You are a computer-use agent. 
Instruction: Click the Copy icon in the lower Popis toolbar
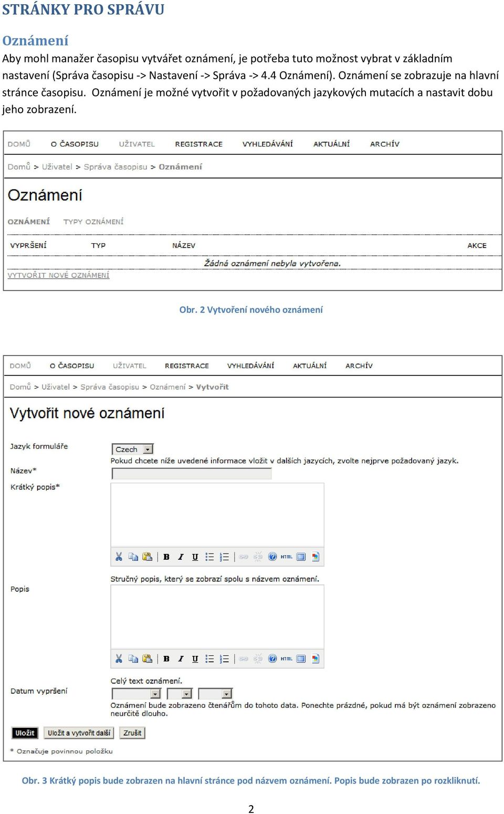[133, 659]
